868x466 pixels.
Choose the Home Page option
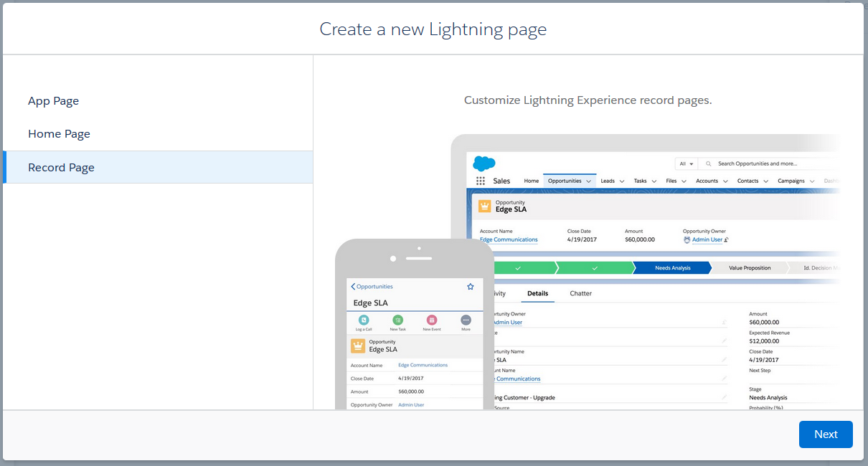158,134
